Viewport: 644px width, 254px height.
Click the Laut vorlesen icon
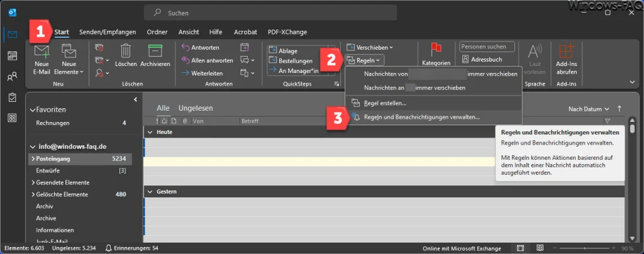[x=535, y=60]
